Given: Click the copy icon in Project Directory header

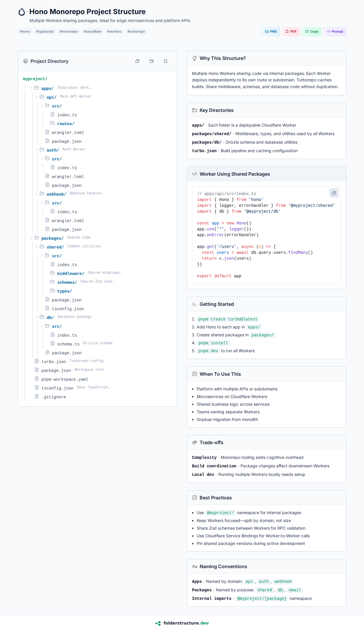Looking at the screenshot, I should point(137,61).
